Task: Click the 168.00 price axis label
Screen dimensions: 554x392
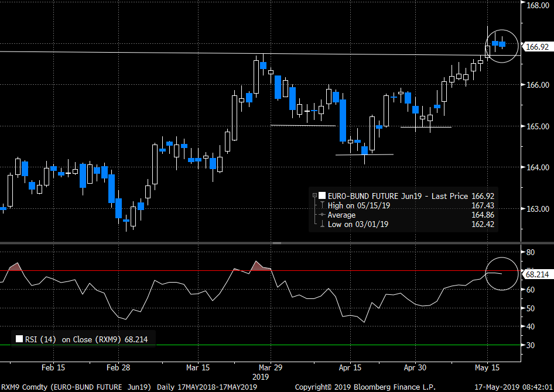Action: pyautogui.click(x=538, y=5)
